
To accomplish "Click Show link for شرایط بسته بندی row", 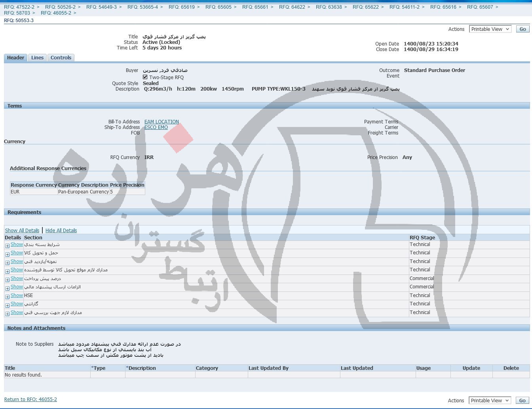I will coord(17,244).
